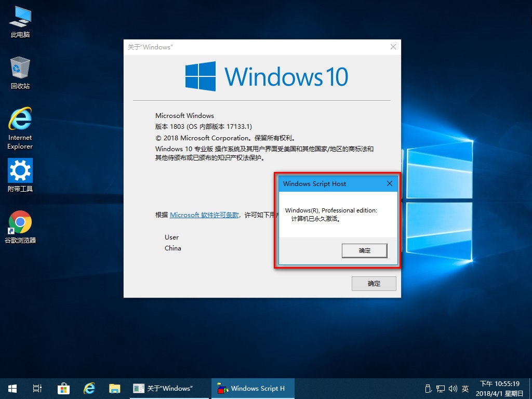Viewport: 532px width, 399px height.
Task: Open the Microsoft 软件许可条款 link
Action: pyautogui.click(x=204, y=215)
